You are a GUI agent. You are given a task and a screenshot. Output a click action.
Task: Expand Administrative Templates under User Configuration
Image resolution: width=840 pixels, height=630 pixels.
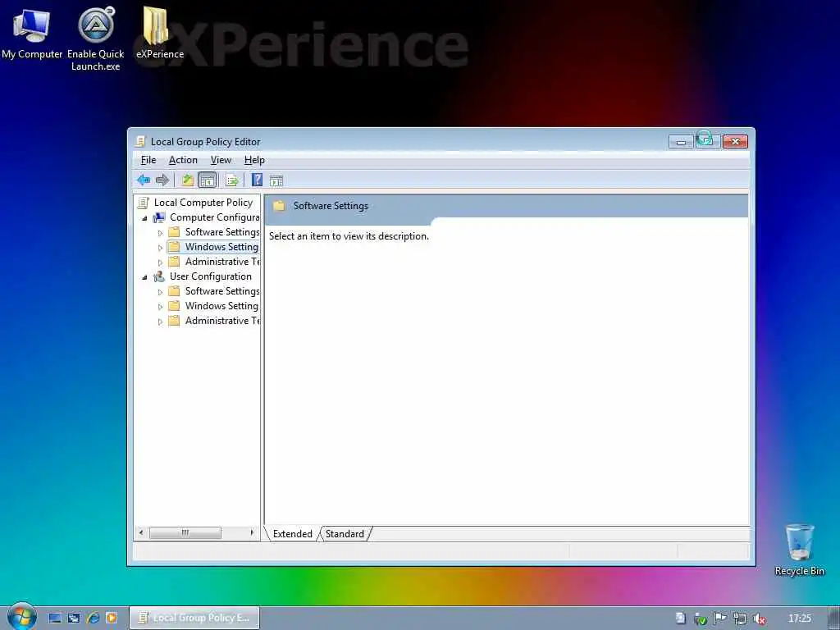(x=160, y=322)
